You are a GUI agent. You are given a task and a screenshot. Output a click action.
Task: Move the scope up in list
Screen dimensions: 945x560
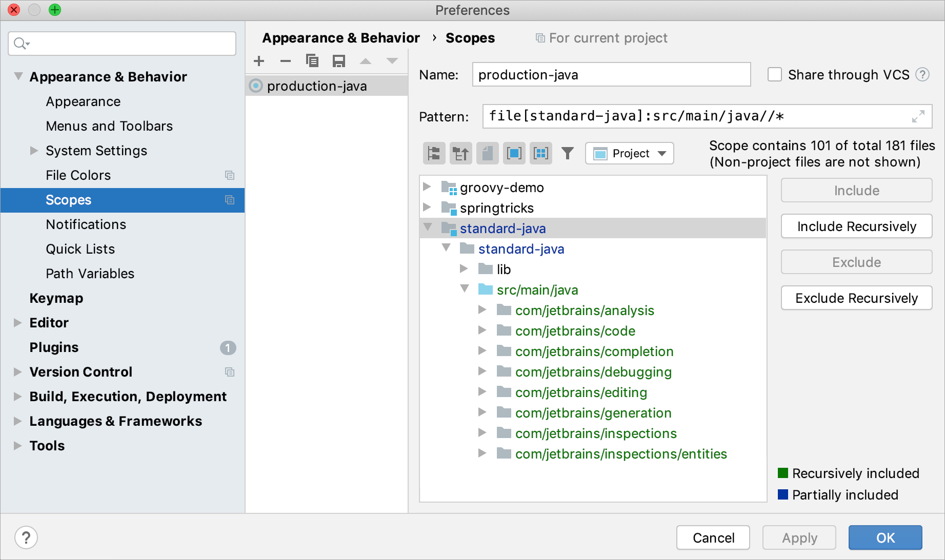(366, 61)
